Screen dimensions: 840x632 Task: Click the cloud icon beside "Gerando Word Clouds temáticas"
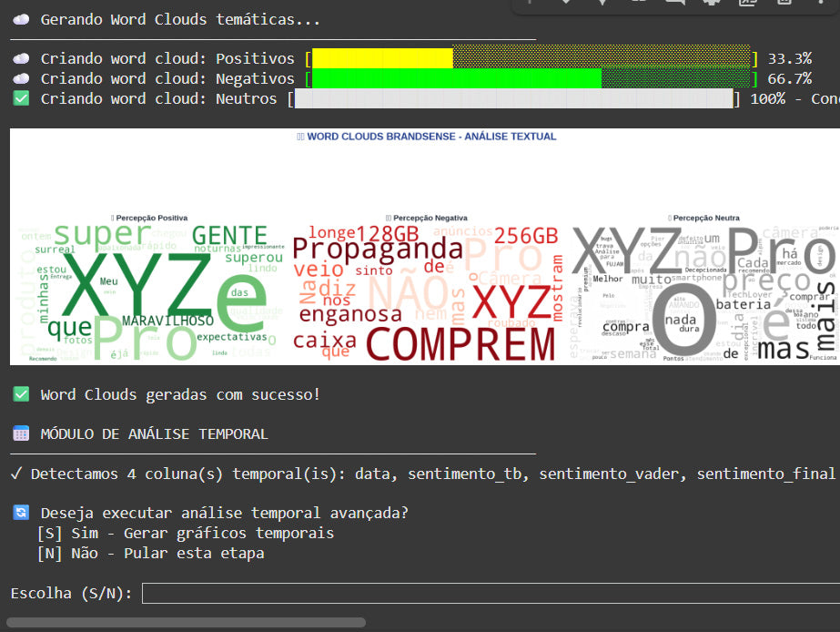(x=21, y=19)
